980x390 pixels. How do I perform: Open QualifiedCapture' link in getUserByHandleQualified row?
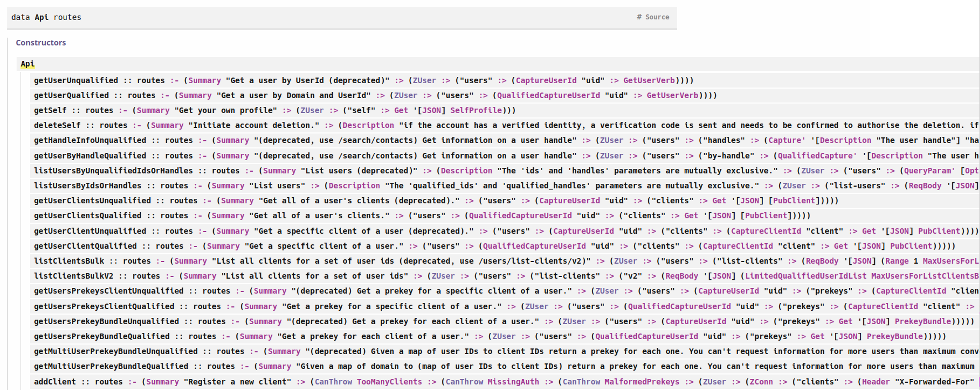[x=817, y=156]
